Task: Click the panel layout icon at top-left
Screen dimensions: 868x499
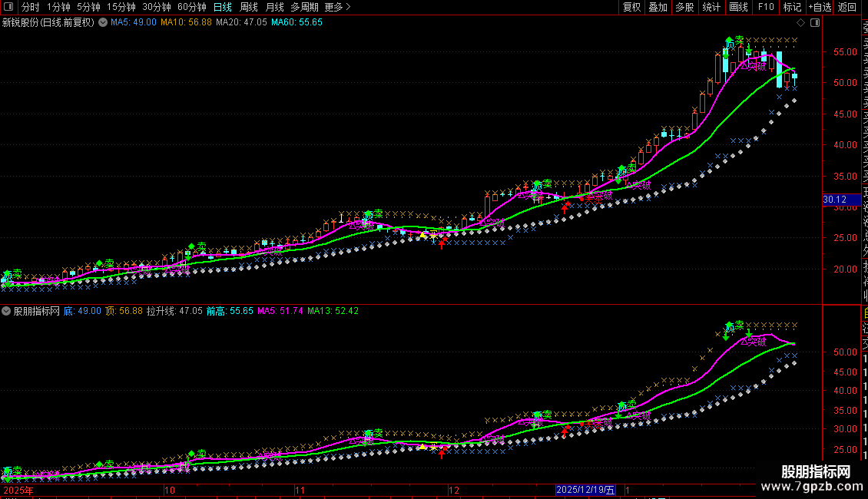Action: [8, 7]
